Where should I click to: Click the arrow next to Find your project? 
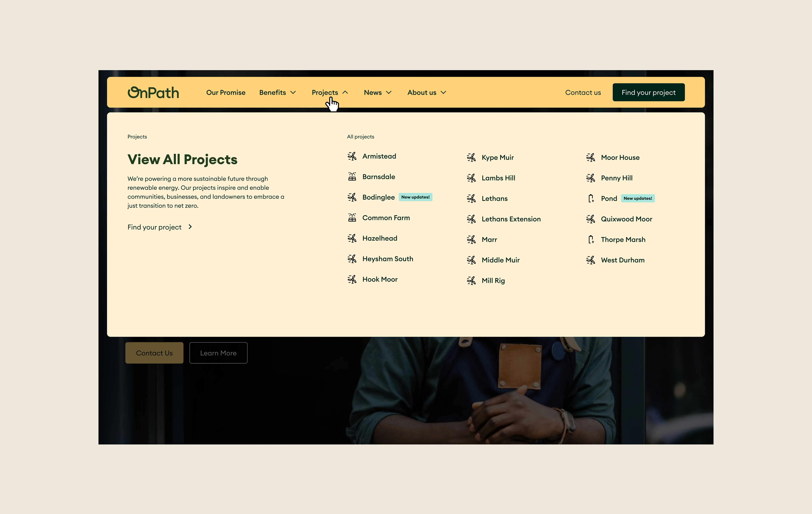pos(190,227)
